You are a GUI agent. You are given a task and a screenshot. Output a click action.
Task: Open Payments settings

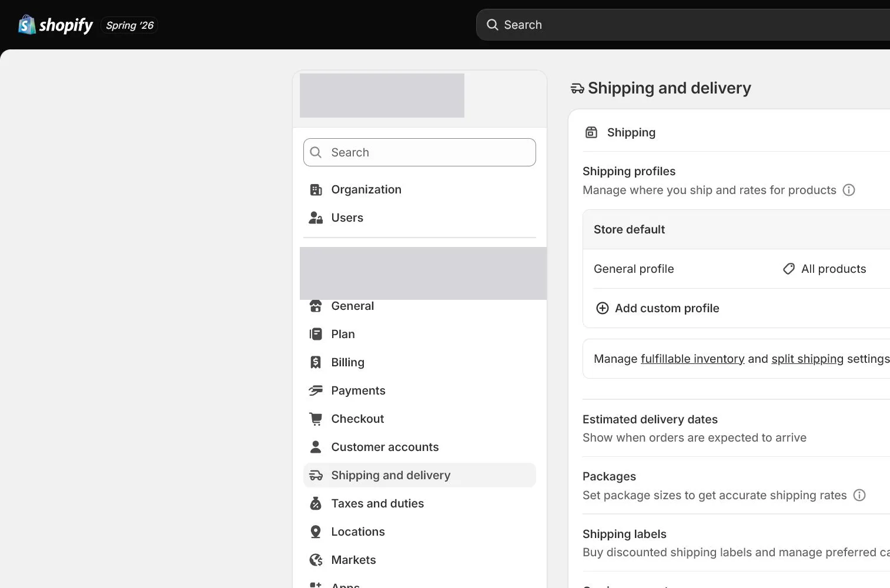(x=420, y=390)
